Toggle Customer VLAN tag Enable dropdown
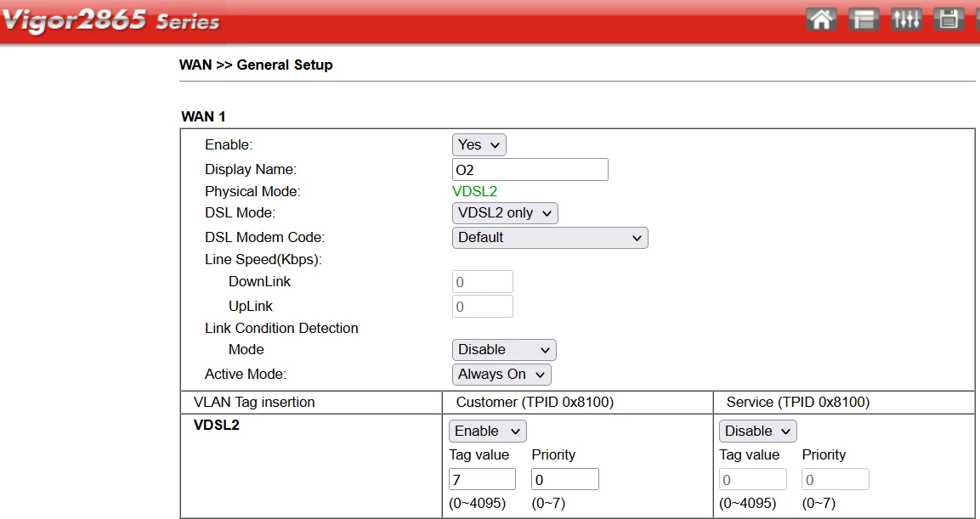The width and height of the screenshot is (980, 519). (x=488, y=432)
